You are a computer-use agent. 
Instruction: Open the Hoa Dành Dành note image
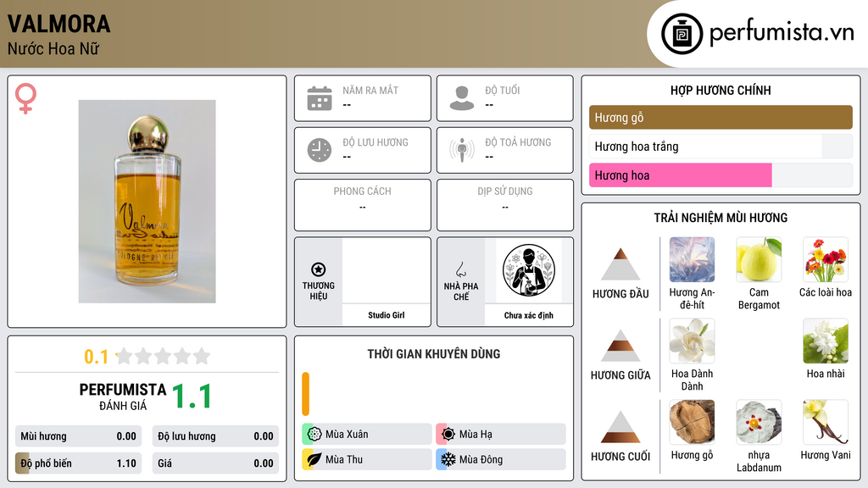[692, 341]
